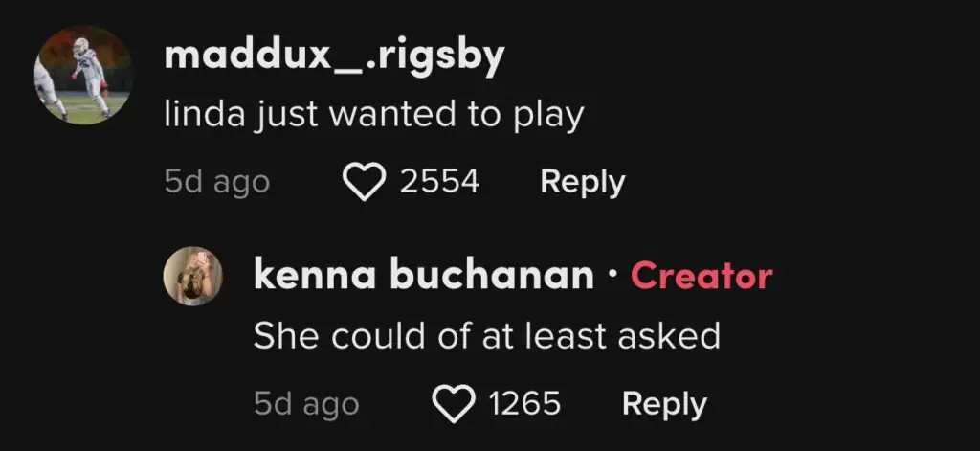
Task: Visit the maddux_.rigsby username link
Action: click(x=334, y=58)
